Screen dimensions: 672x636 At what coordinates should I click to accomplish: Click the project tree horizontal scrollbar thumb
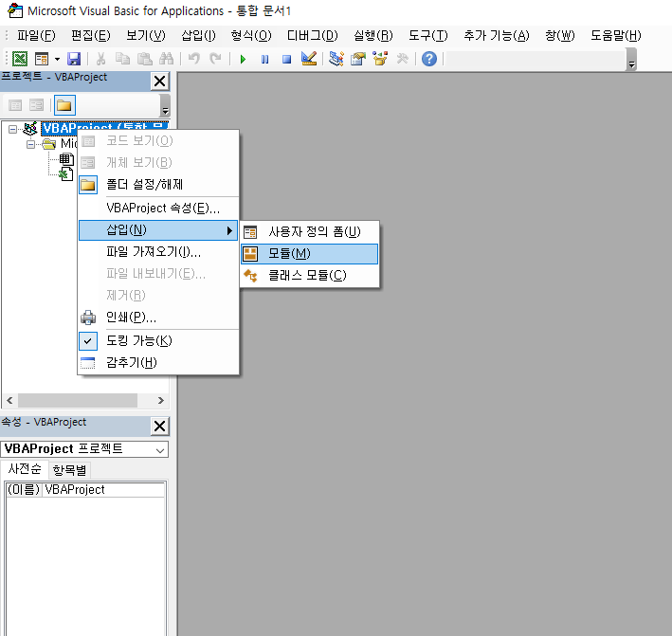pyautogui.click(x=78, y=400)
